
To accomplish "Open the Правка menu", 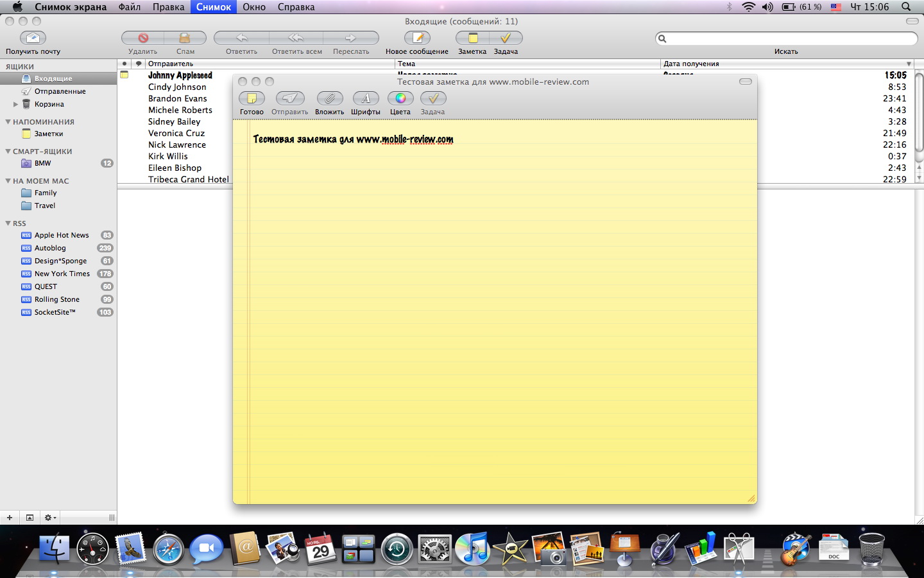I will point(168,6).
